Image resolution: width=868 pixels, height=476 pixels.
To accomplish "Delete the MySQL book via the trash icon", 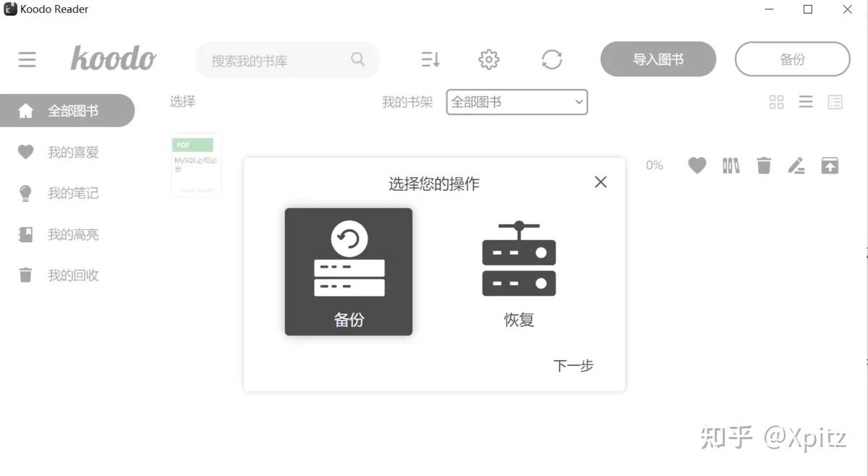I will click(x=763, y=165).
